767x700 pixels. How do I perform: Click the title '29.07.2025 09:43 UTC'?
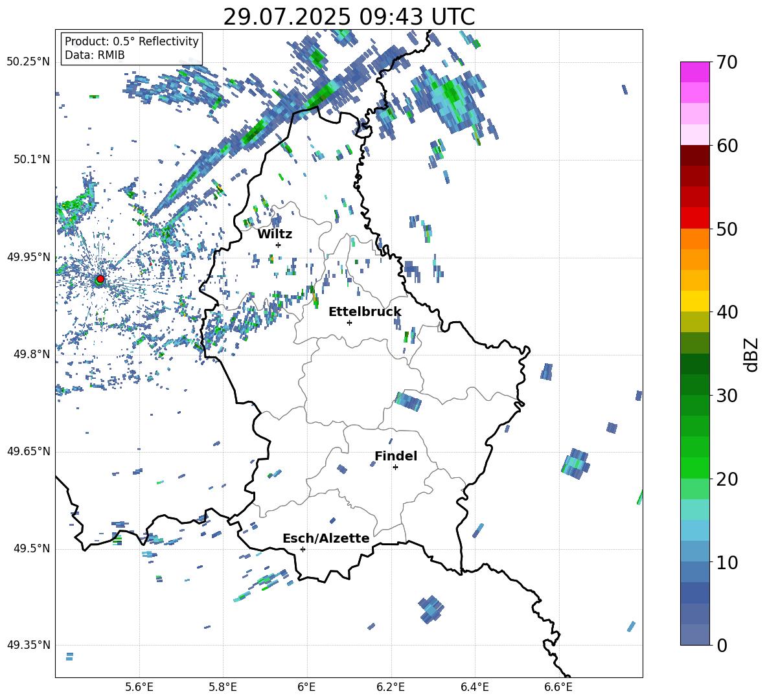(x=349, y=17)
